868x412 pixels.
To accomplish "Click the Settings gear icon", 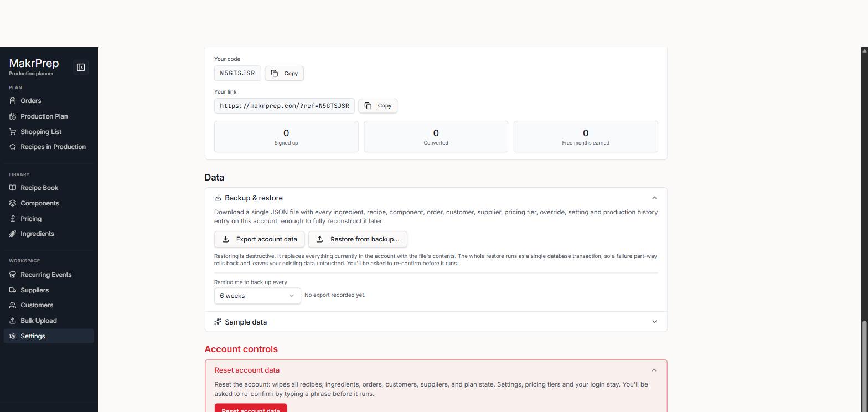I will click(13, 336).
